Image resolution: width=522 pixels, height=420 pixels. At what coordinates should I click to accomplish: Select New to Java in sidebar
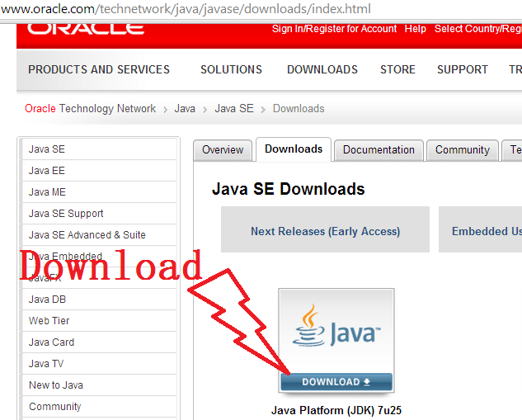pos(99,385)
